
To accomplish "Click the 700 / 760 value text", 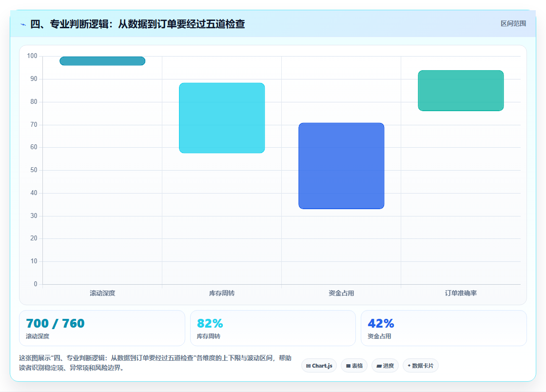I will (x=55, y=323).
